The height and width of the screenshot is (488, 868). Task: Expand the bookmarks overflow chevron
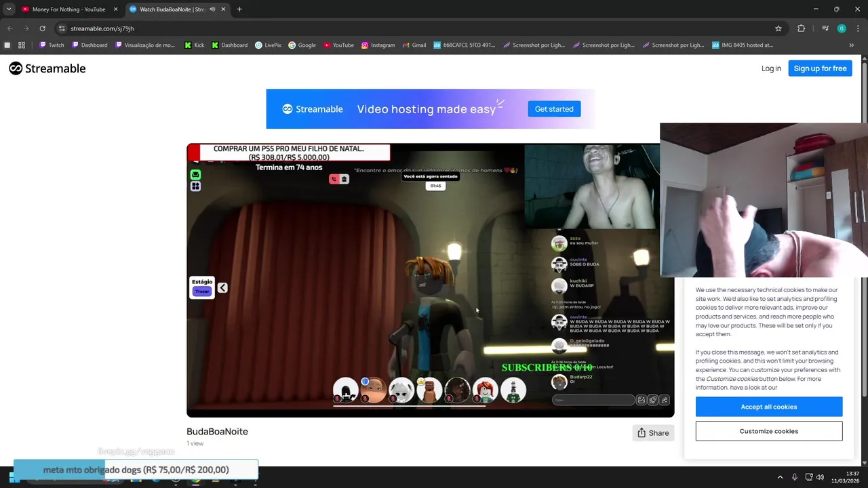click(852, 45)
